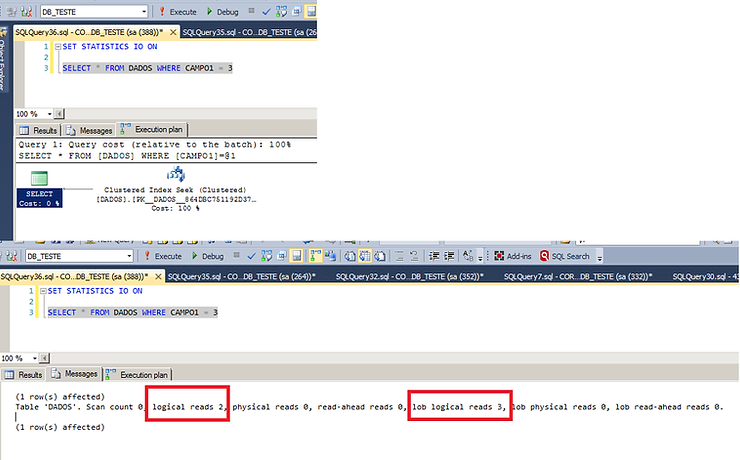Viewport: 740px width, 460px height.
Task: Click first "(1 row(s) affected)" message
Action: point(60,397)
